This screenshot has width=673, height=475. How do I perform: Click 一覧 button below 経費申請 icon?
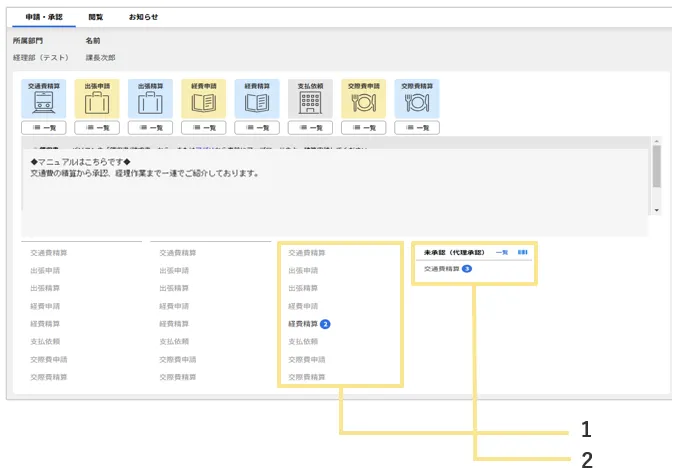coord(203,128)
